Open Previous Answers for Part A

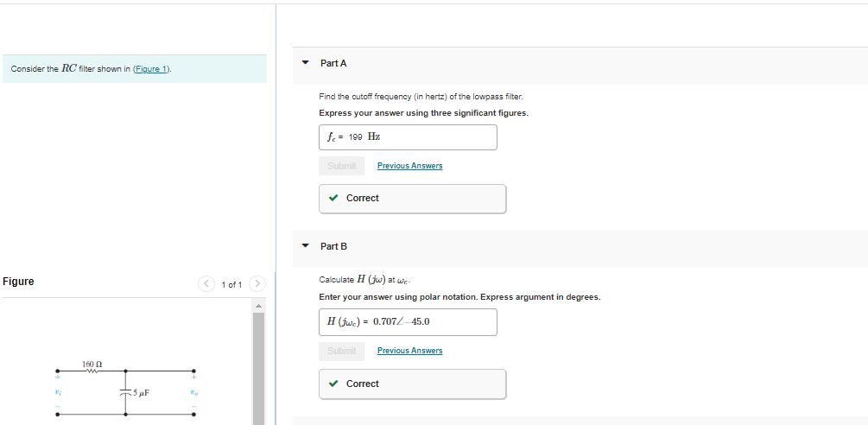[x=409, y=166]
